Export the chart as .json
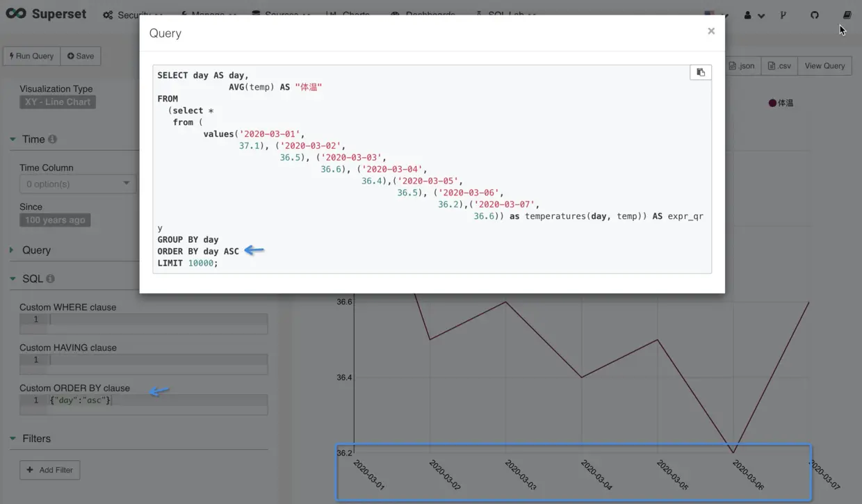862x504 pixels. coord(742,66)
